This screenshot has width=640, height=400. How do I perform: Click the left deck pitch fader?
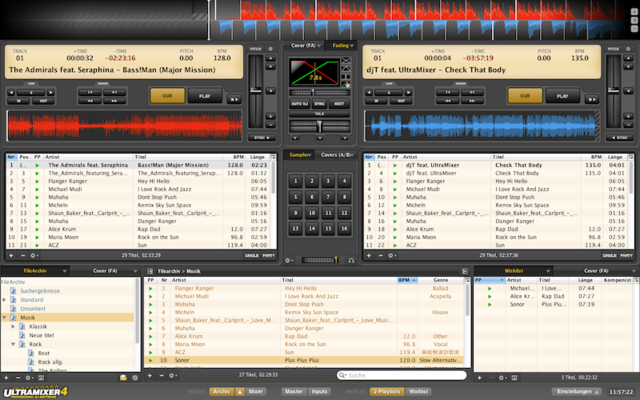point(256,90)
